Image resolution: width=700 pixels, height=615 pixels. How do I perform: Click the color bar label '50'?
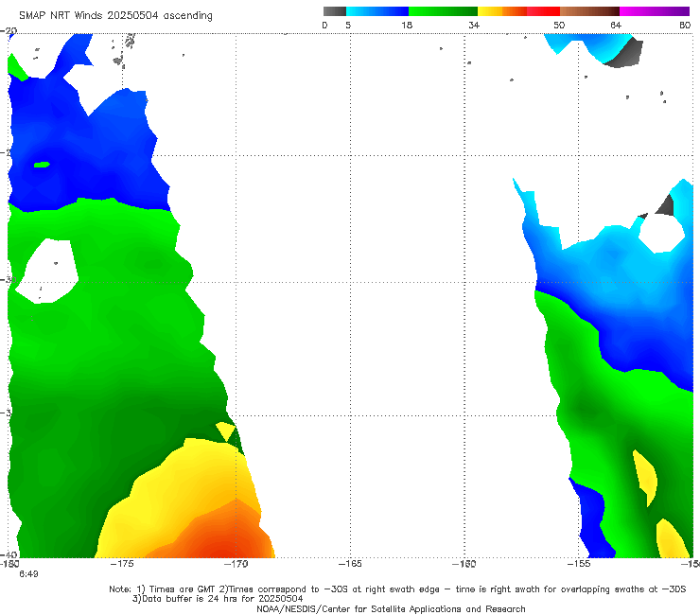(559, 26)
